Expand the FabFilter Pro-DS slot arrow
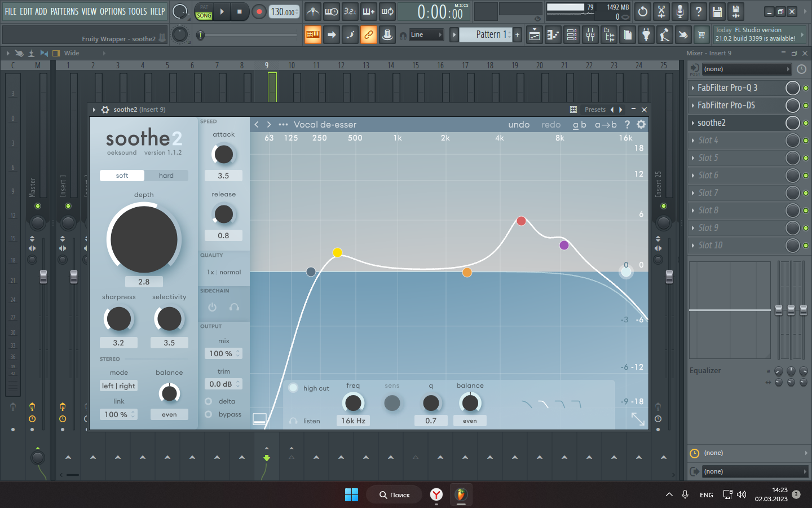This screenshot has height=508, width=812. click(693, 106)
